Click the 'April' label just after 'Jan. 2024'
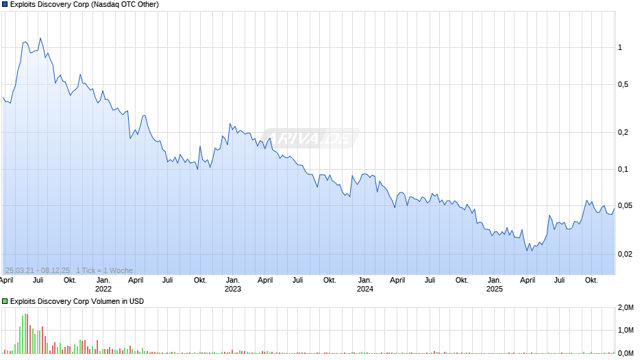This screenshot has height=360, width=644. [397, 281]
